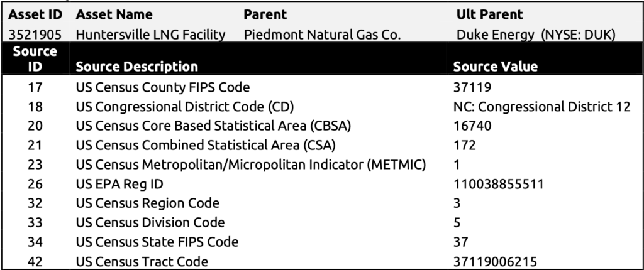Click the Asset ID column header
The image size is (644, 270).
[35, 14]
